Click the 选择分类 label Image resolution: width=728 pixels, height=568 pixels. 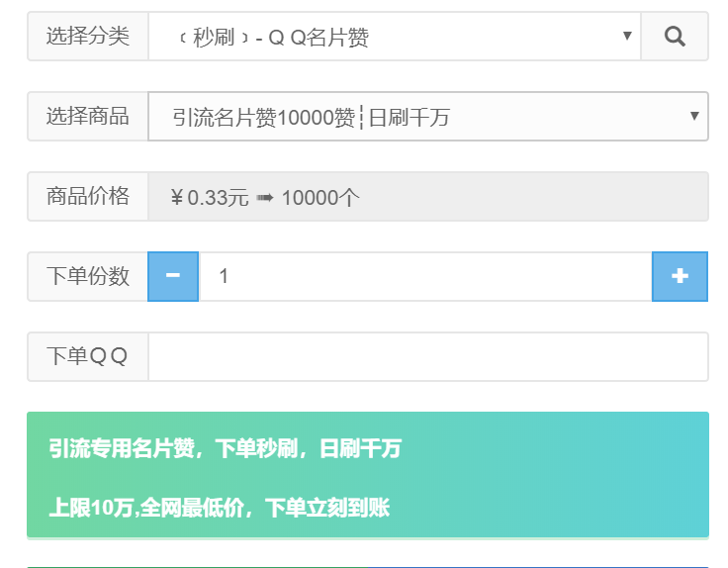[x=88, y=37]
